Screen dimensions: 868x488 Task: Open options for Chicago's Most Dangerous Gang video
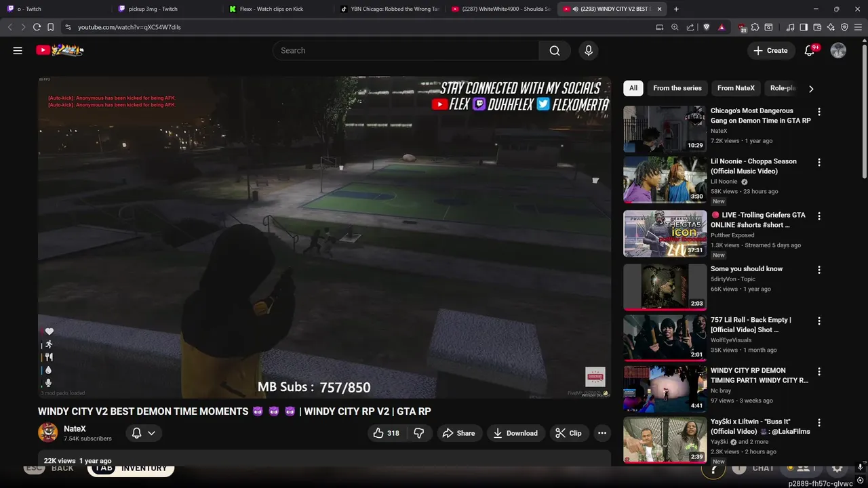(x=819, y=112)
